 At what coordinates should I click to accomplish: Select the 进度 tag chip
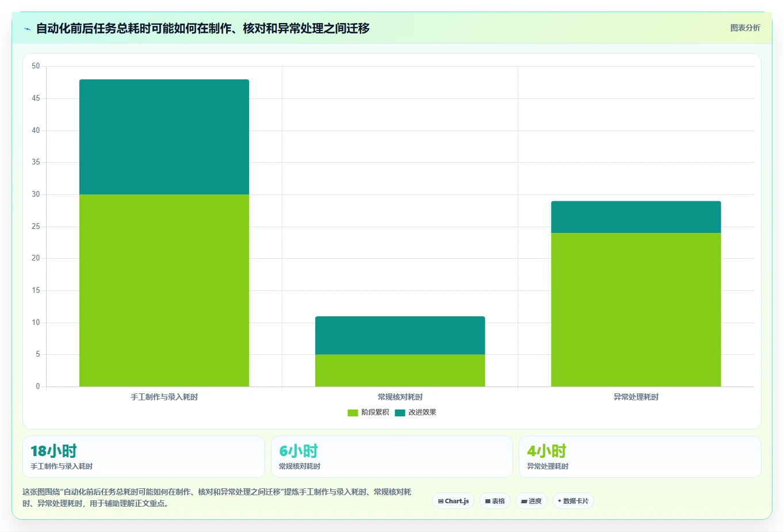531,501
